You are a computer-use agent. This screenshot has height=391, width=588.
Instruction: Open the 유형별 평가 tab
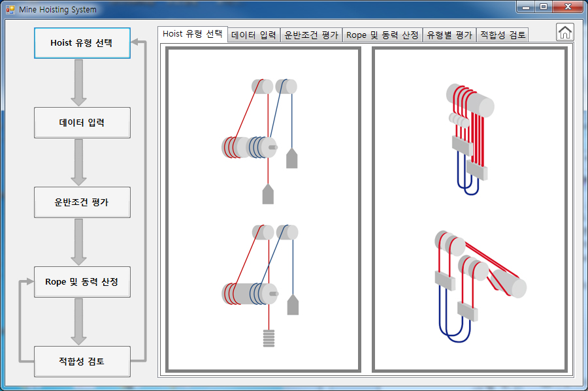[449, 35]
